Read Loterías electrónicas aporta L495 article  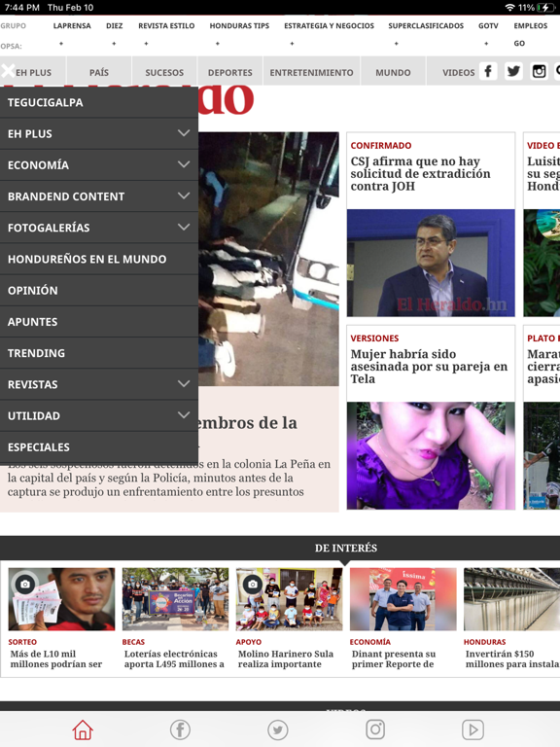[174, 658]
